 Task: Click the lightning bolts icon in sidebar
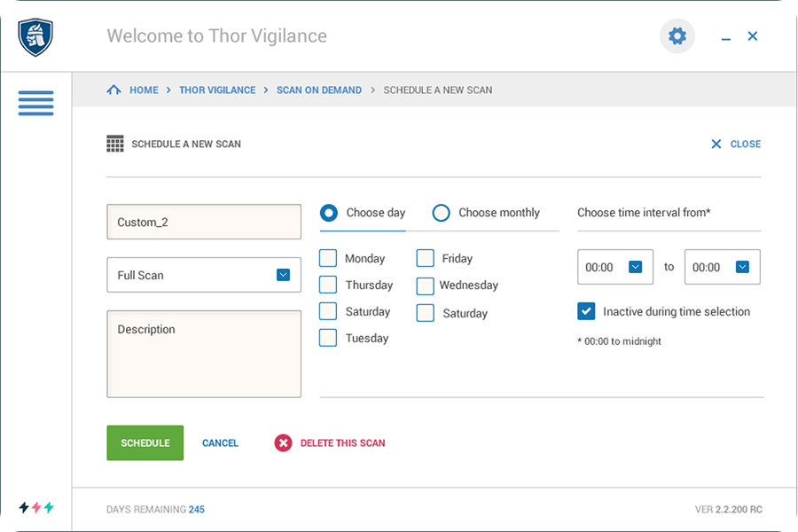36,507
